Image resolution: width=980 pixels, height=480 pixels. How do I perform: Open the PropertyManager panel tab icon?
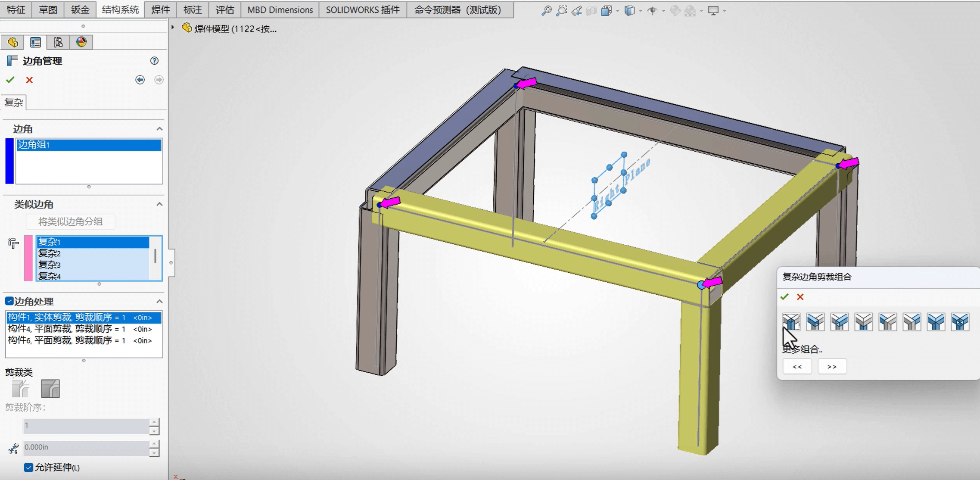coord(35,42)
